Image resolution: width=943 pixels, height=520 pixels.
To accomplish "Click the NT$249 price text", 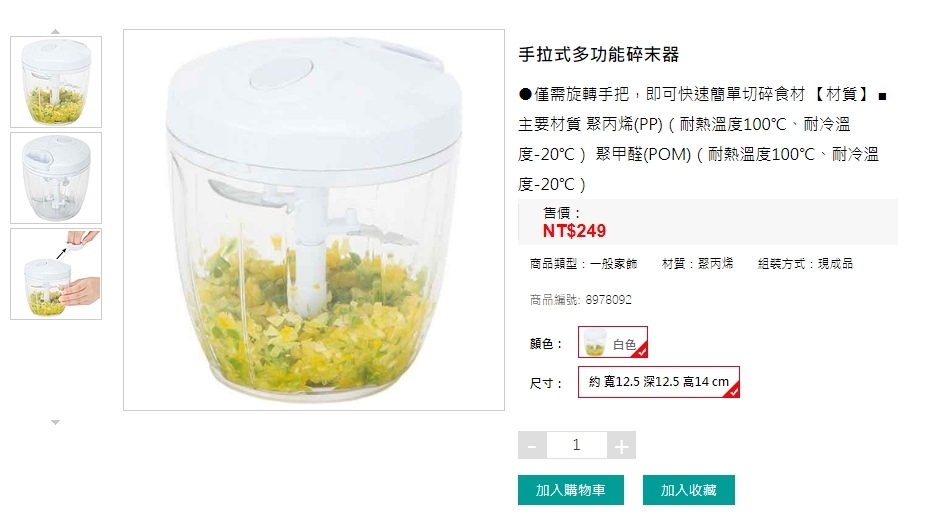I will [x=574, y=231].
